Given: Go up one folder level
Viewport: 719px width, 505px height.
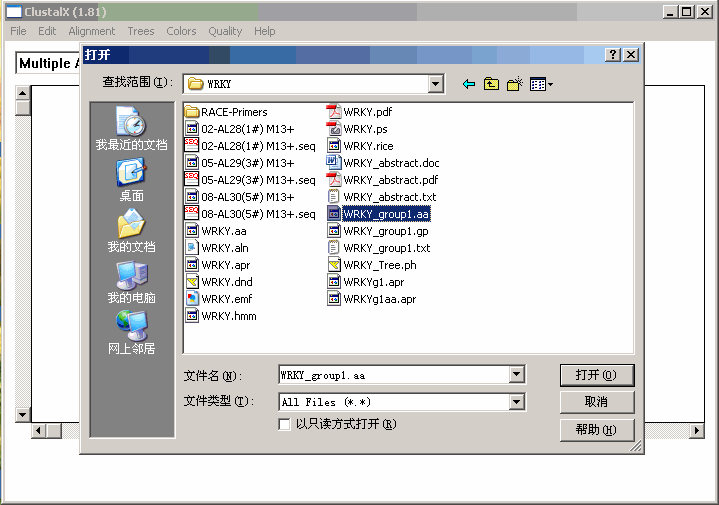Looking at the screenshot, I should 492,84.
